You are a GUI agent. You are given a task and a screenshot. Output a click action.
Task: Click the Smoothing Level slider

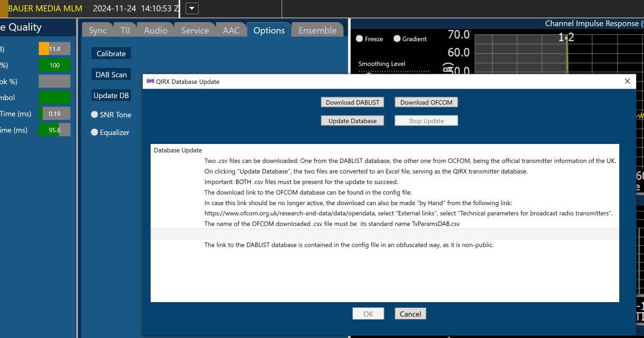(393, 72)
